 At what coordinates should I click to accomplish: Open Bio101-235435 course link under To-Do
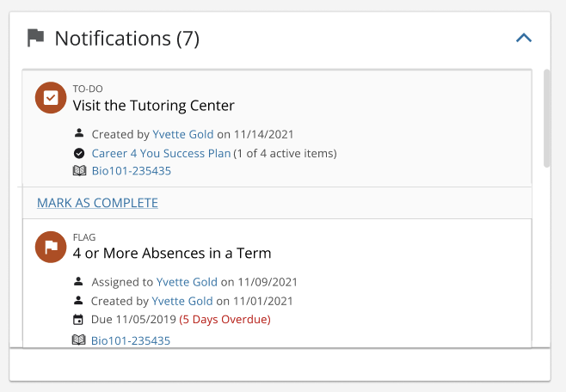pos(132,171)
